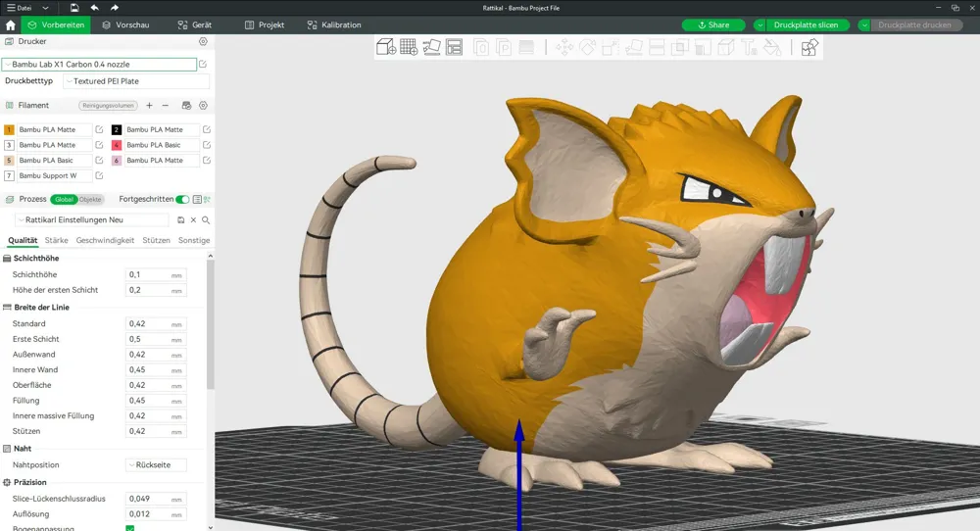This screenshot has height=531, width=980.
Task: Open filament 2 Bambu PLA Matte dropdown
Action: tap(162, 129)
